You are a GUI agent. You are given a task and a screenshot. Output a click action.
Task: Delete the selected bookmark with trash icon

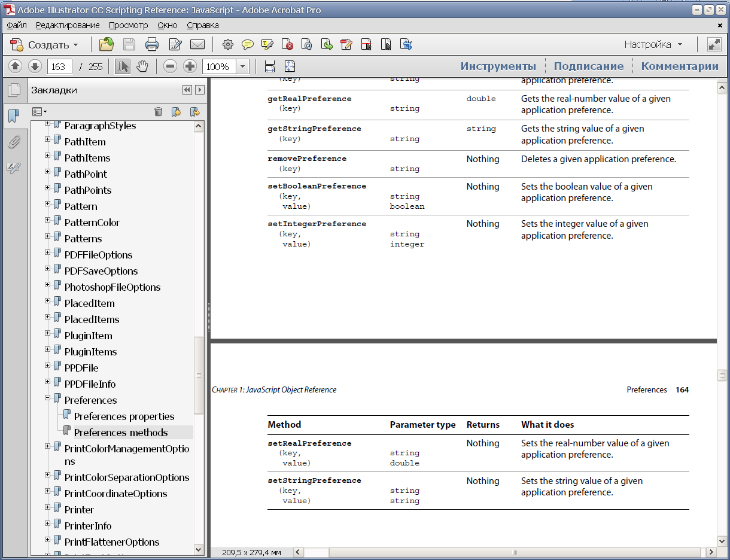click(x=158, y=111)
